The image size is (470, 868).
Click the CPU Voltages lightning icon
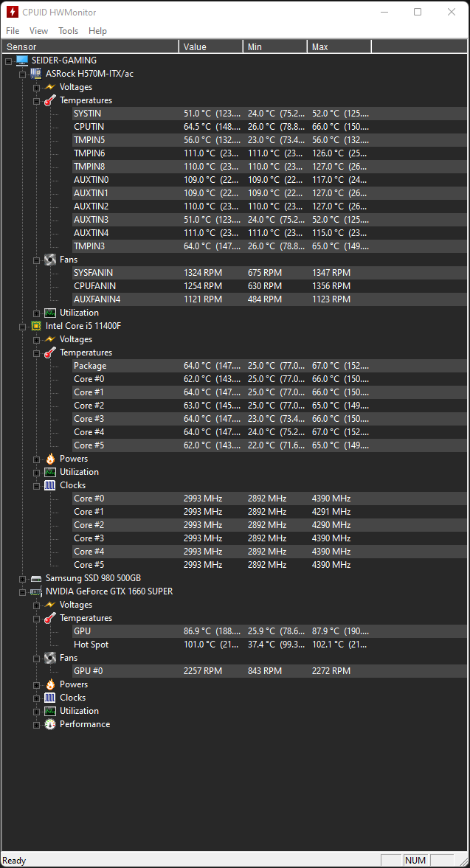[50, 338]
